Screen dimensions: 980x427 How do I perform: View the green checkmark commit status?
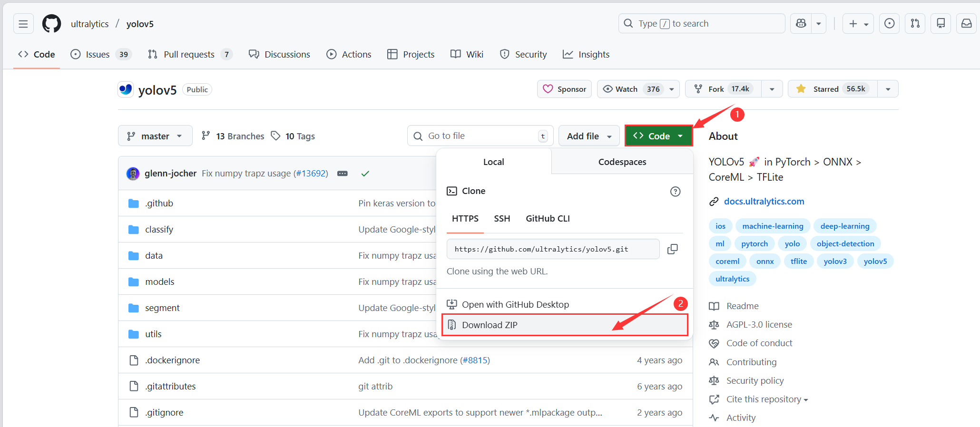point(365,174)
